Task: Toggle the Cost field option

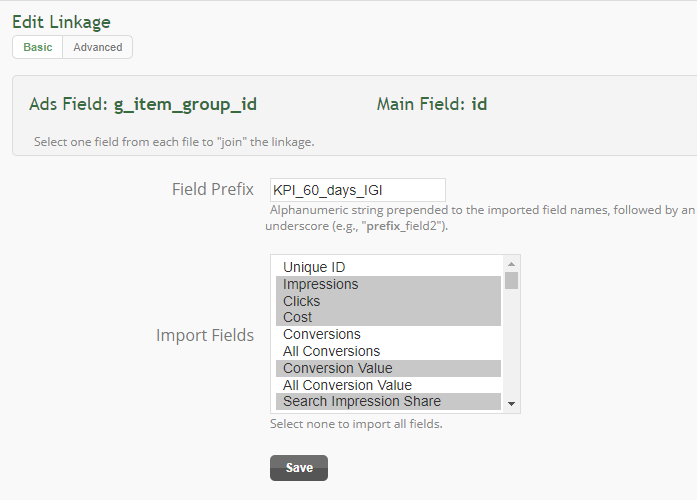Action: tap(388, 317)
